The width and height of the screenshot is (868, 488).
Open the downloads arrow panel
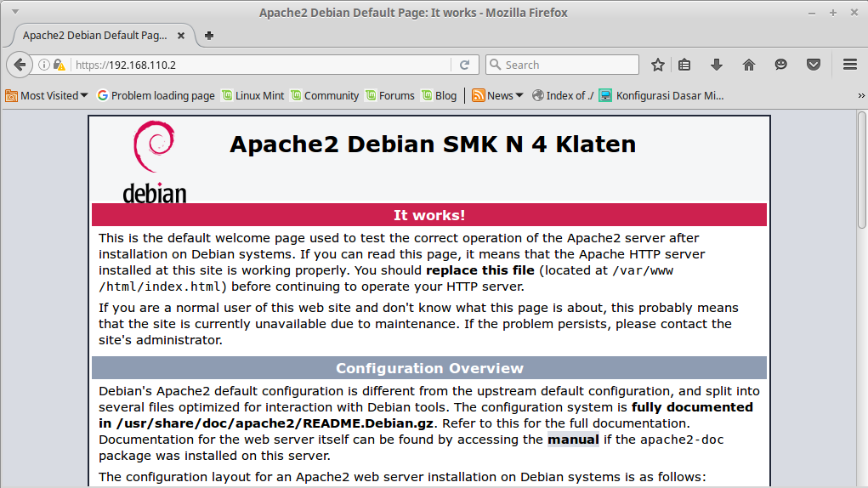pyautogui.click(x=717, y=65)
